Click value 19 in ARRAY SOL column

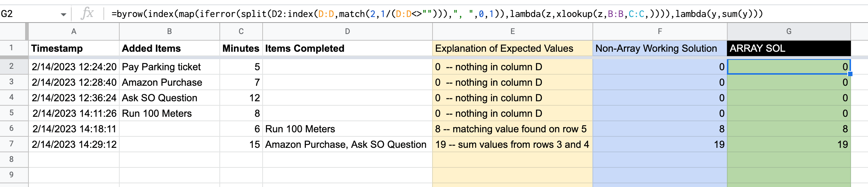click(x=789, y=144)
